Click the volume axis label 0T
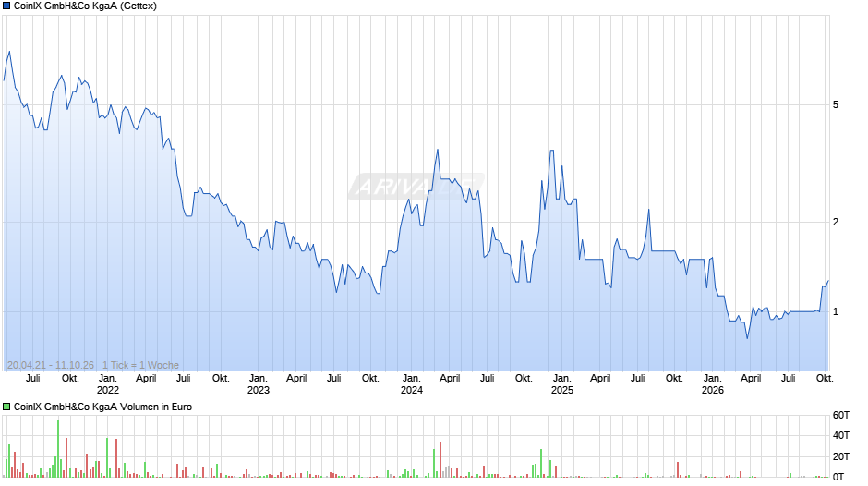Image resolution: width=868 pixels, height=486 pixels. click(838, 477)
